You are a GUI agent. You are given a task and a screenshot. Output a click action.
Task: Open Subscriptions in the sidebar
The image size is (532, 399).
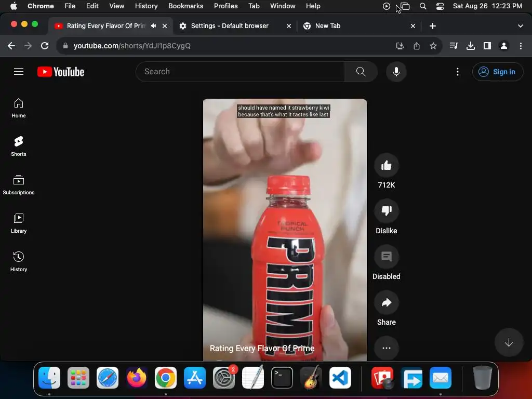click(19, 185)
